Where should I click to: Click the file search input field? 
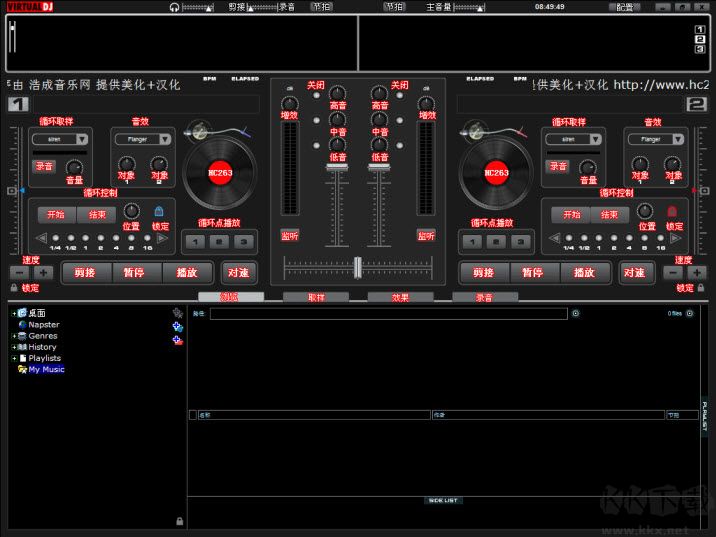388,314
